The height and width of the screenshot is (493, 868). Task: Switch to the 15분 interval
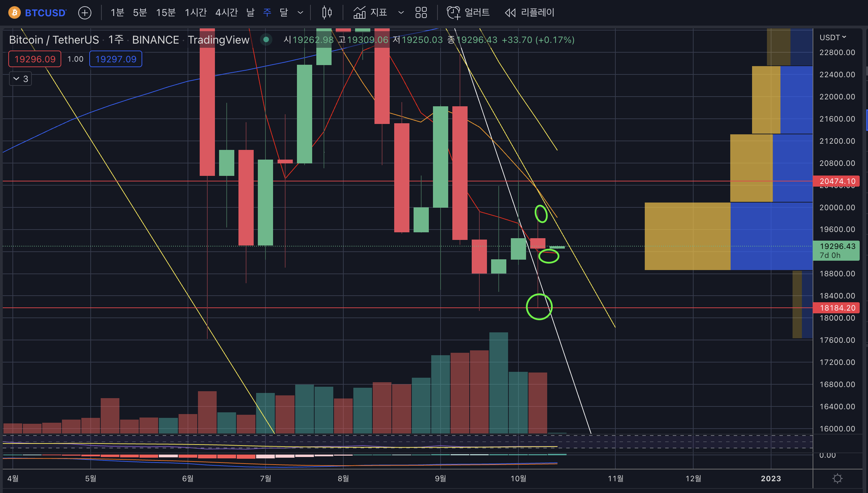[166, 13]
